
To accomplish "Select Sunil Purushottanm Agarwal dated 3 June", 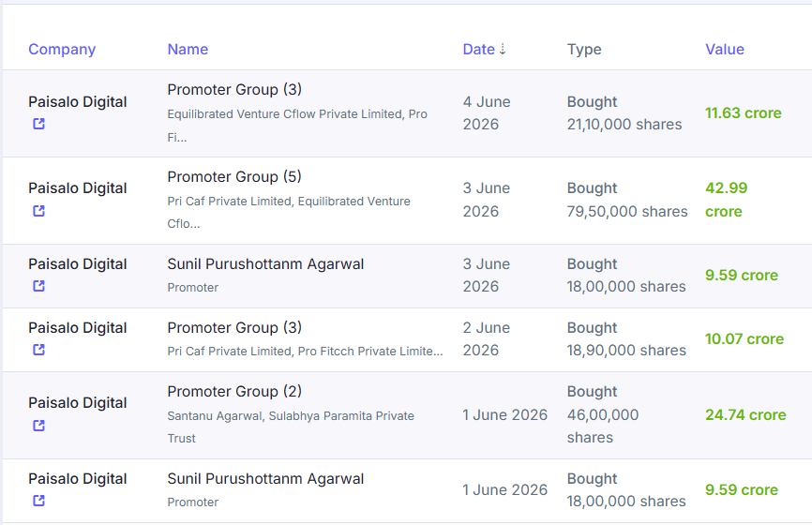I will pos(265,264).
